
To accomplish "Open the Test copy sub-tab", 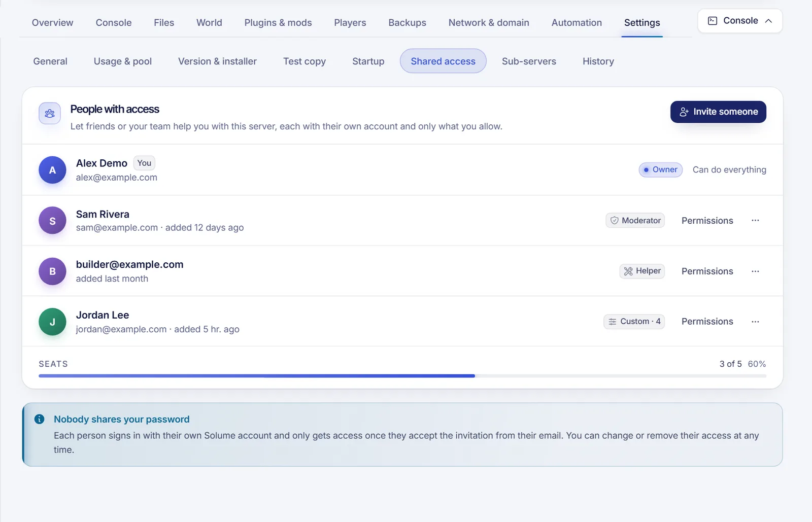I will coord(304,61).
